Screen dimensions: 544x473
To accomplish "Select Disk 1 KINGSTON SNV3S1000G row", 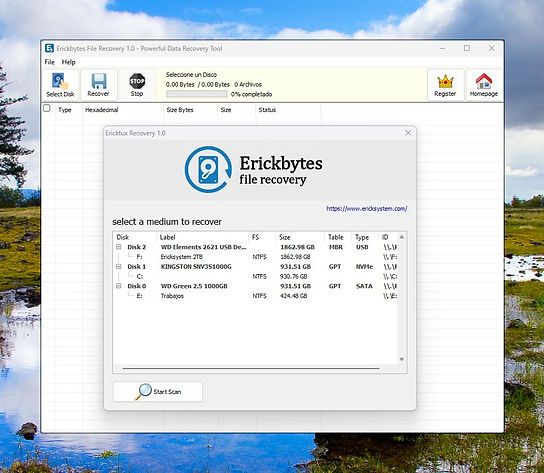I will pos(256,267).
